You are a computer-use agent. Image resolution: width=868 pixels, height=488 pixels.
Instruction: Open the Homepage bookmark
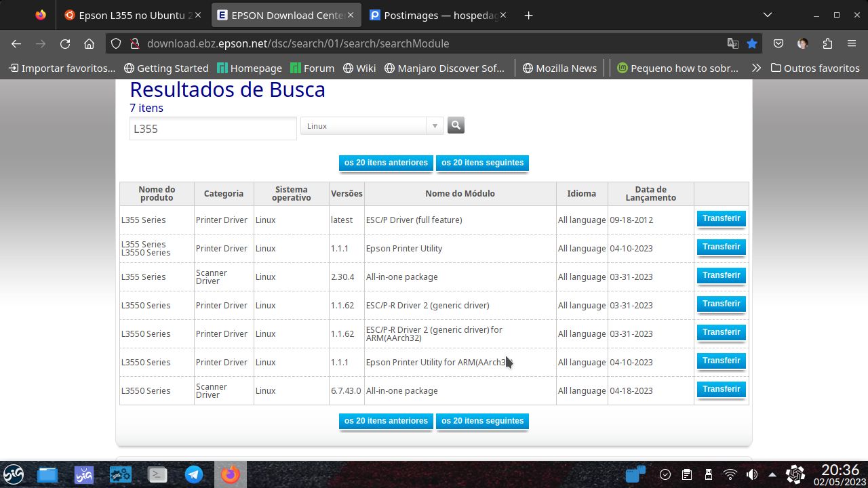250,68
